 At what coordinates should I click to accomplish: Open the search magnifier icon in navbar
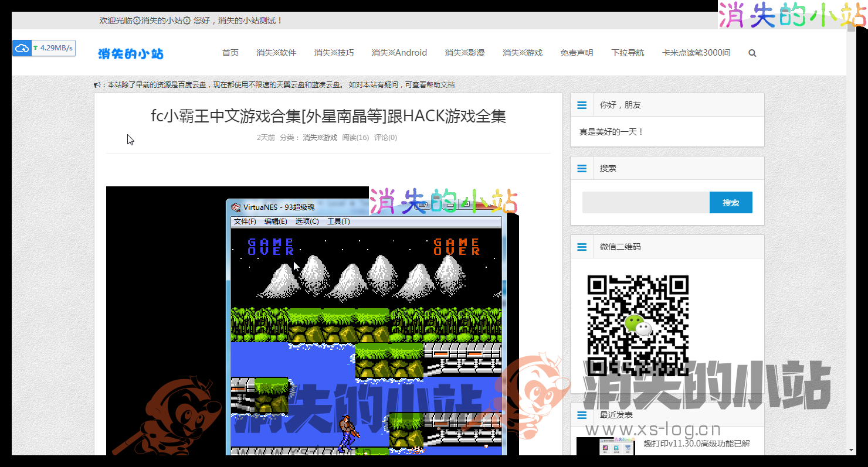[752, 53]
